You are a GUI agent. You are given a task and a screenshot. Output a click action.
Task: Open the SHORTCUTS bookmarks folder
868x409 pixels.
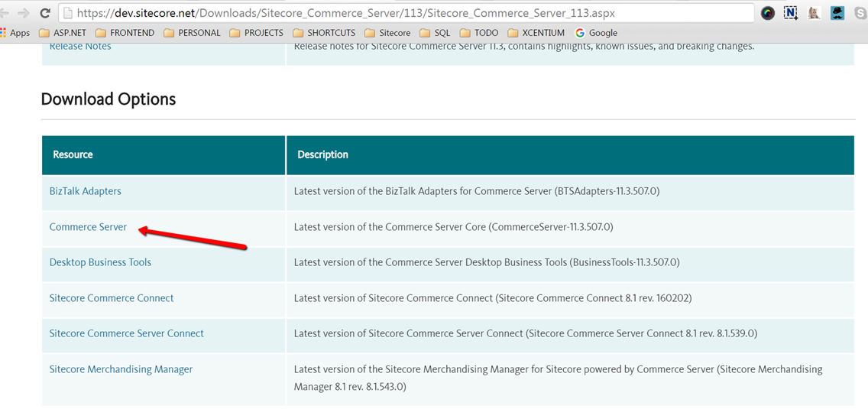pyautogui.click(x=324, y=33)
